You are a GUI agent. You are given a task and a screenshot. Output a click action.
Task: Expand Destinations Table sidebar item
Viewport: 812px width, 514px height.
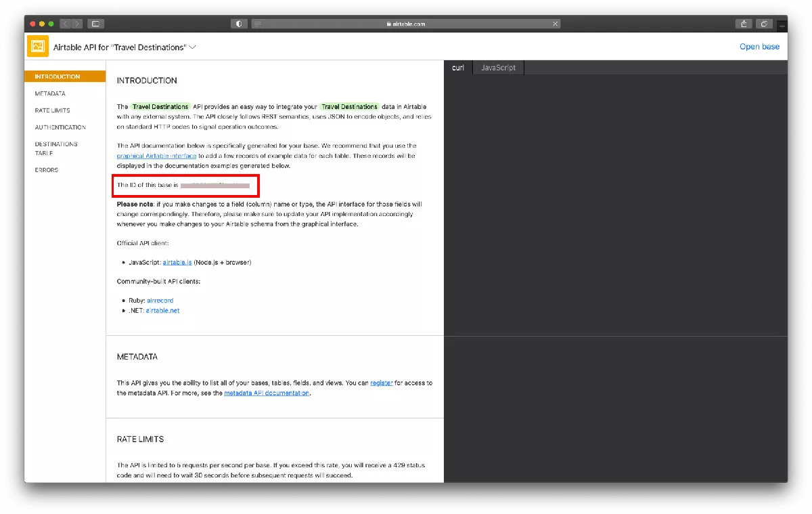[x=56, y=148]
